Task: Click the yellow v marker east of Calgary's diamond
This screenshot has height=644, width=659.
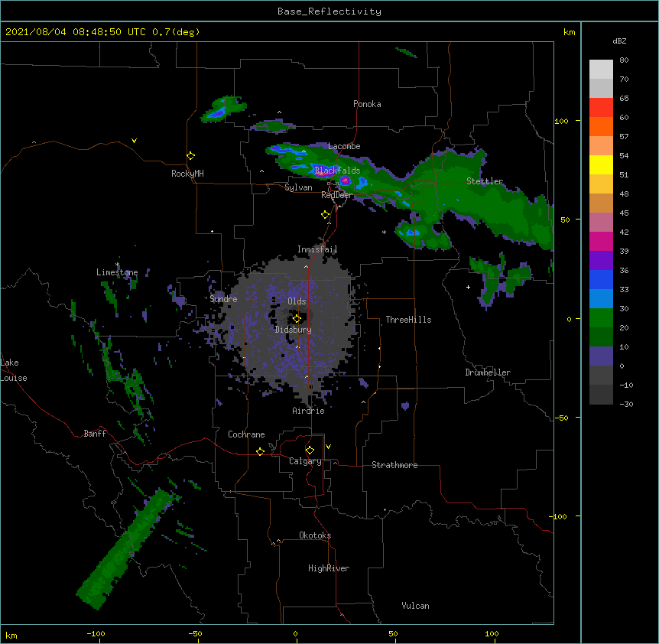Action: pyautogui.click(x=328, y=447)
